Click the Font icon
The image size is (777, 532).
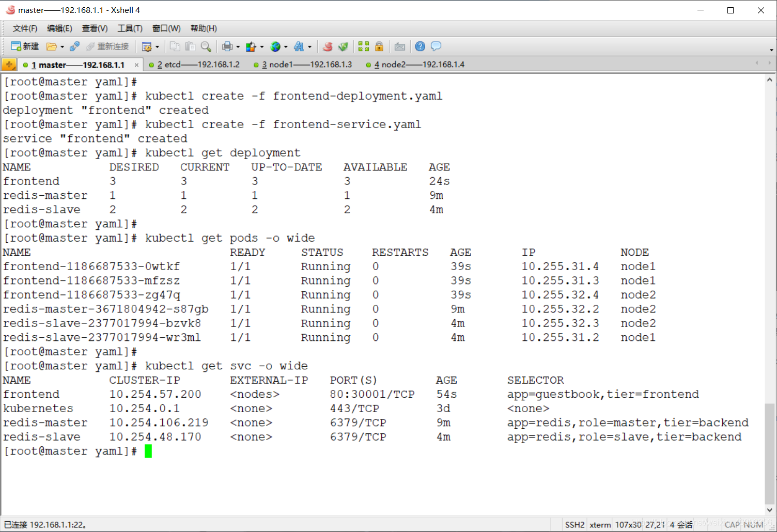tap(299, 46)
